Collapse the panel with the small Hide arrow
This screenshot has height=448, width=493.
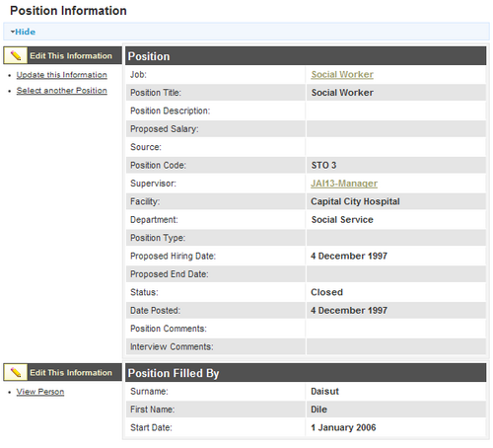click(x=13, y=32)
